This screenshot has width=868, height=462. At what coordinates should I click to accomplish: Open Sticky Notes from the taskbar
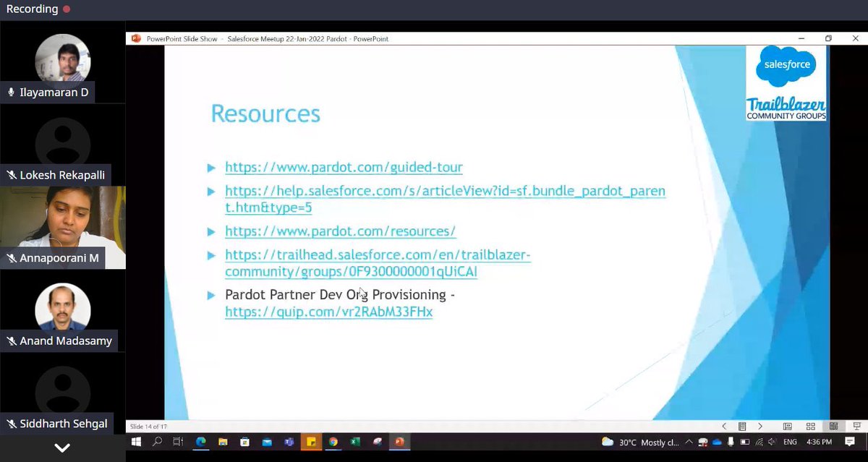(311, 442)
